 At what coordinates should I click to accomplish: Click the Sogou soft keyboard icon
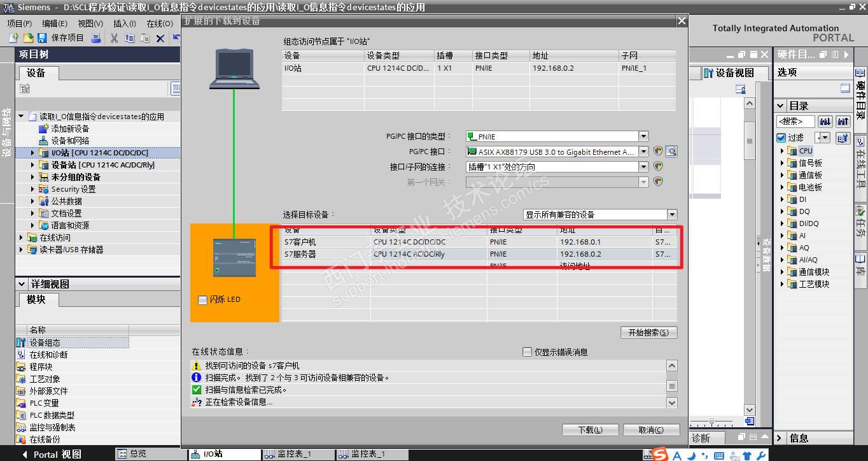coord(718,455)
